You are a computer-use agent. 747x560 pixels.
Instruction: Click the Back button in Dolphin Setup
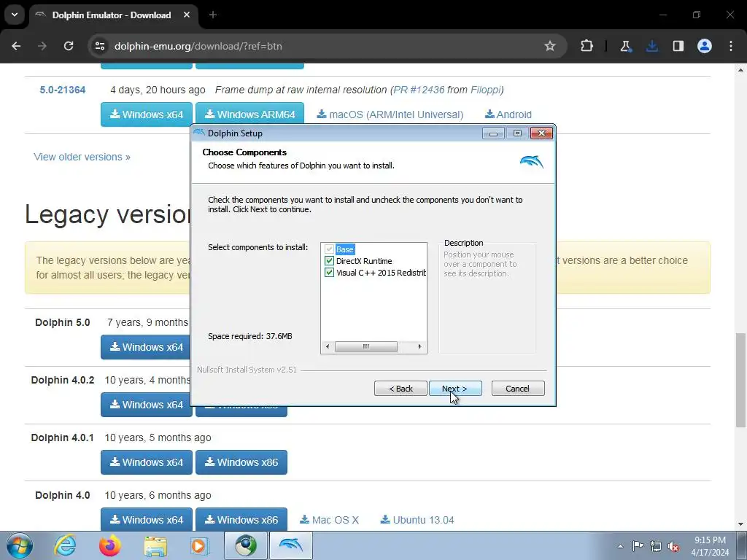400,389
